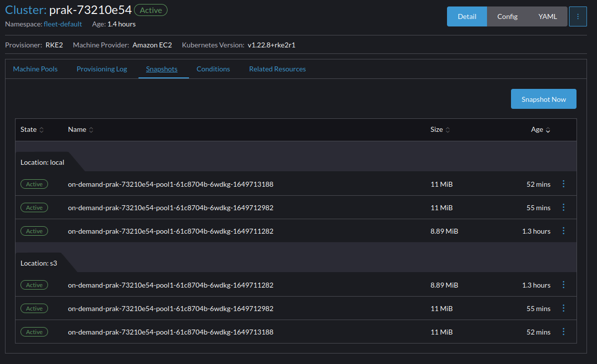
Task: Open the Machine Pools tab
Action: point(35,69)
